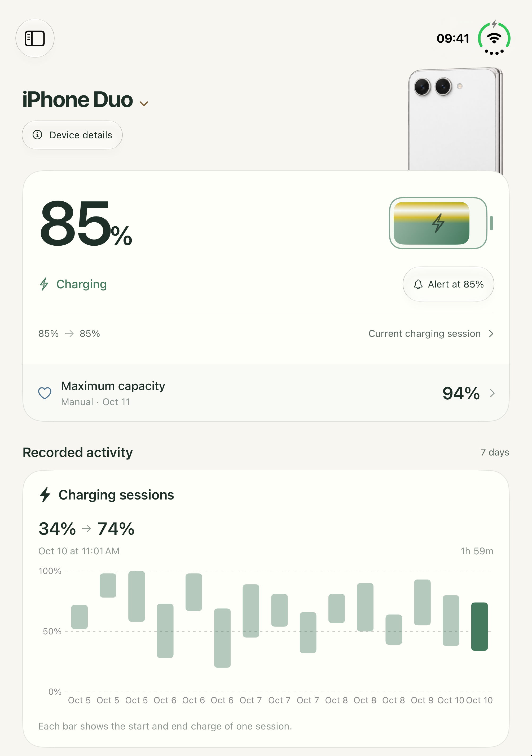Expand the iPhone Duo device dropdown
The width and height of the screenshot is (532, 756).
coord(144,103)
